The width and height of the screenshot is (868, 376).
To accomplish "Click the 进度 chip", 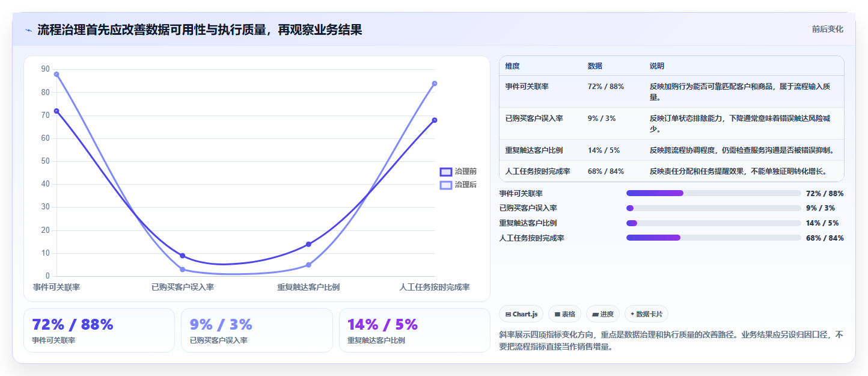I will 603,314.
